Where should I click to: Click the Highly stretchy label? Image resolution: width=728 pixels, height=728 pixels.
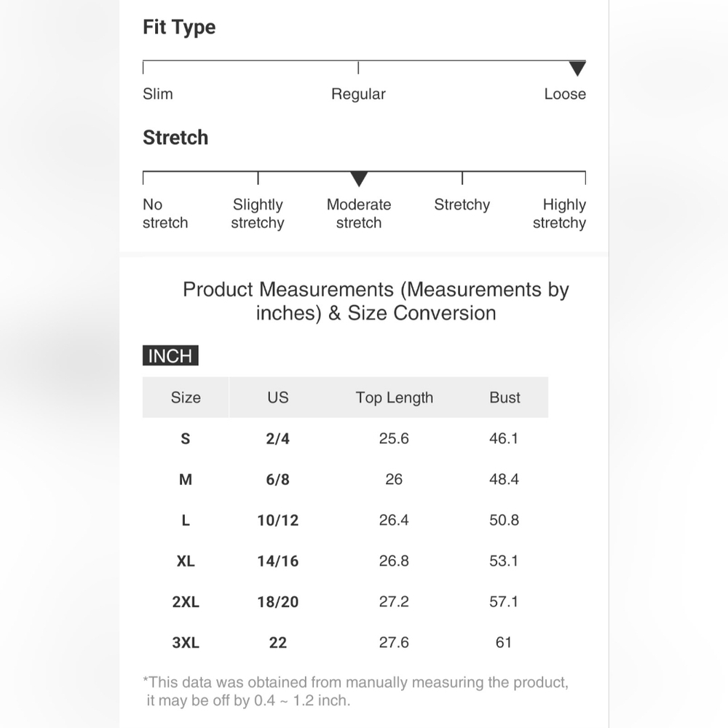(x=559, y=213)
